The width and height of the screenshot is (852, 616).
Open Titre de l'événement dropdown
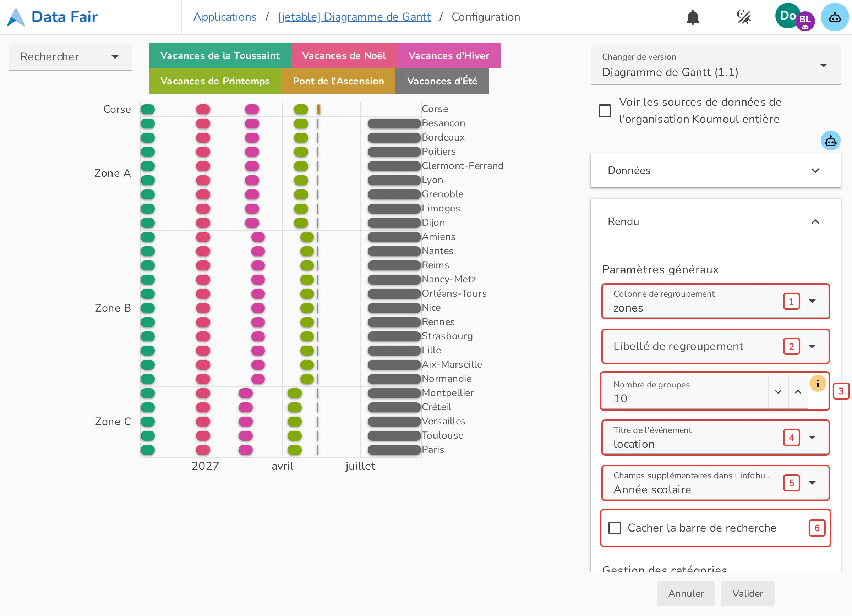pyautogui.click(x=715, y=438)
